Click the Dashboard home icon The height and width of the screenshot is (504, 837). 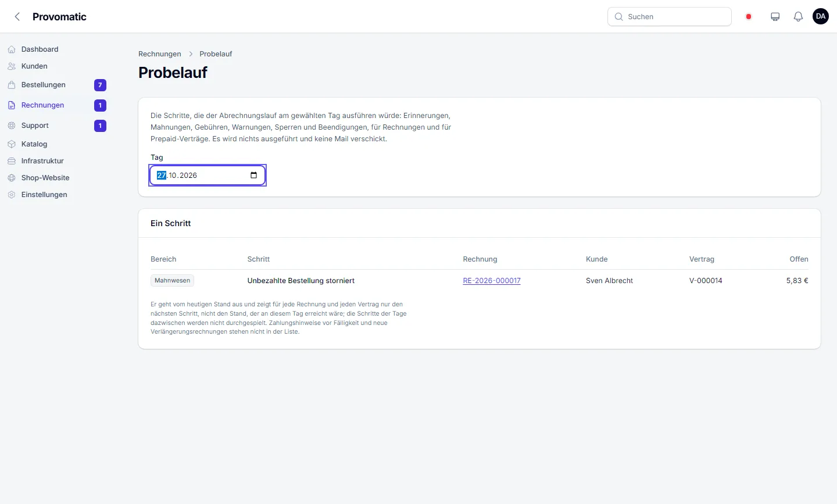pyautogui.click(x=12, y=49)
